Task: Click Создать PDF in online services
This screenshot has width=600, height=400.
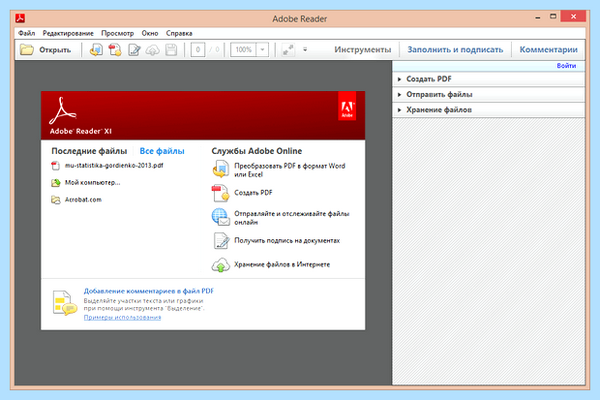Action: click(x=253, y=193)
